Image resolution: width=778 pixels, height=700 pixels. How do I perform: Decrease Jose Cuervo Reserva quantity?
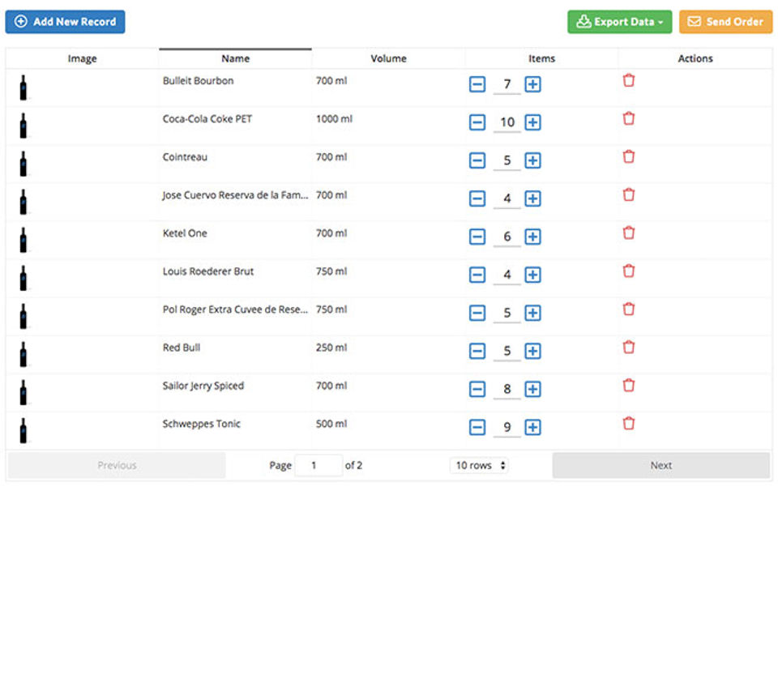click(x=477, y=199)
